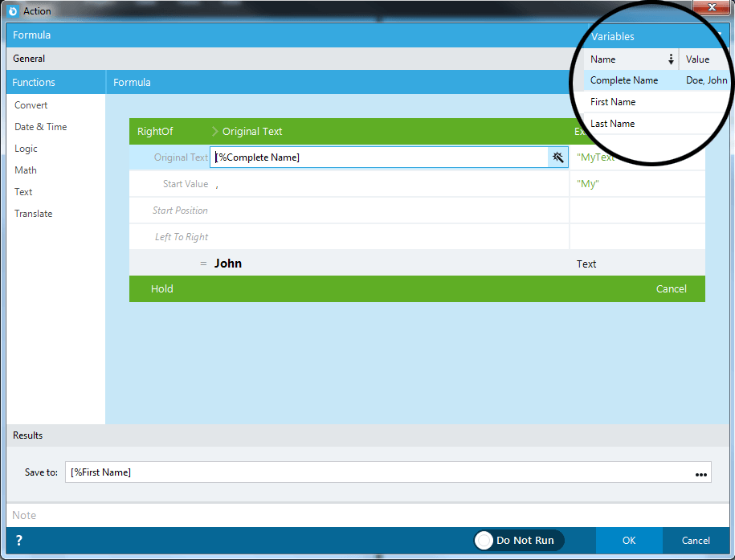Select the First Name variable row
The height and width of the screenshot is (560, 735).
pyautogui.click(x=655, y=102)
